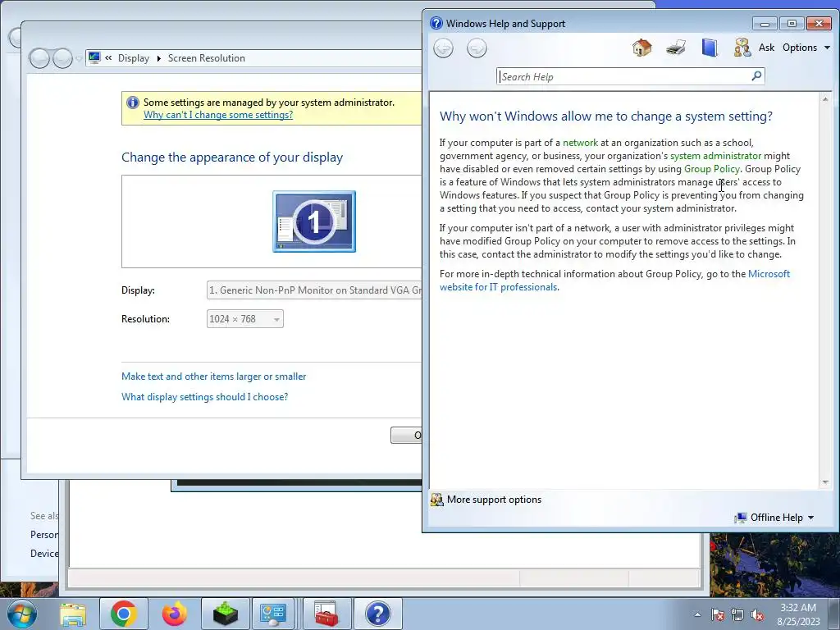Click the double chevron before Display
This screenshot has height=630, width=840.
[x=108, y=58]
